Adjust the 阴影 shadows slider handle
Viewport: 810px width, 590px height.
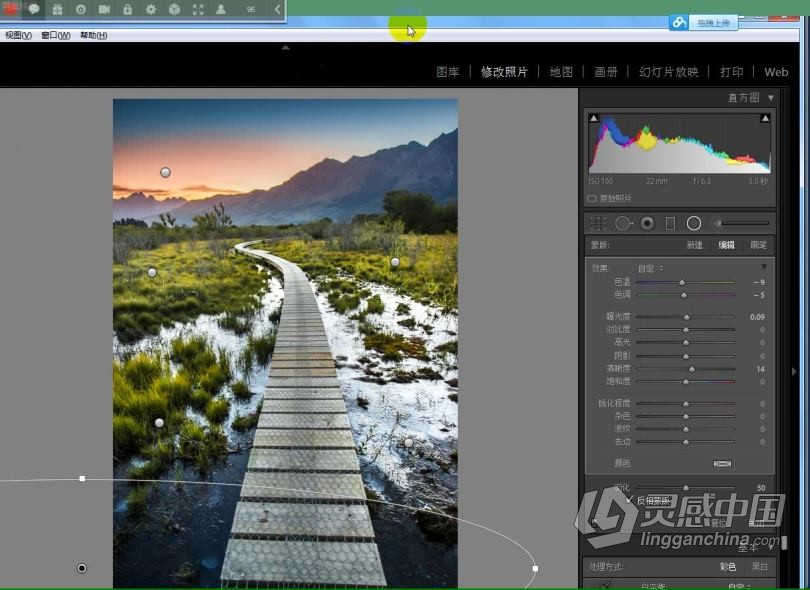pos(686,356)
